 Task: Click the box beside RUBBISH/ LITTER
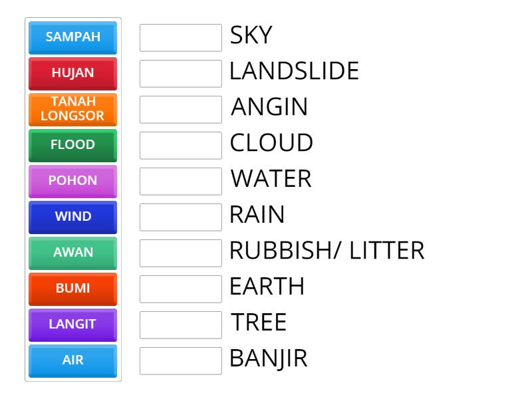pos(180,253)
